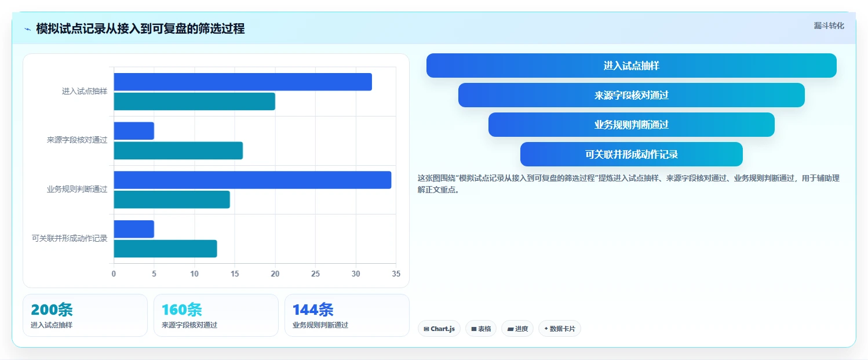This screenshot has height=360, width=868.
Task: Click the 进入试点抽样 funnel bar
Action: (x=632, y=66)
